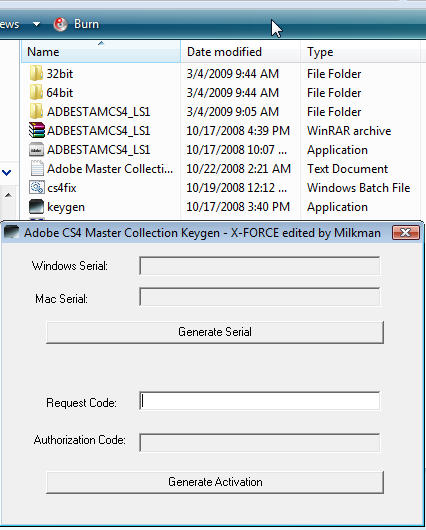426x530 pixels.
Task: Select the ADBESTAMCS4_LS1 WinRAR archive icon
Action: (37, 130)
